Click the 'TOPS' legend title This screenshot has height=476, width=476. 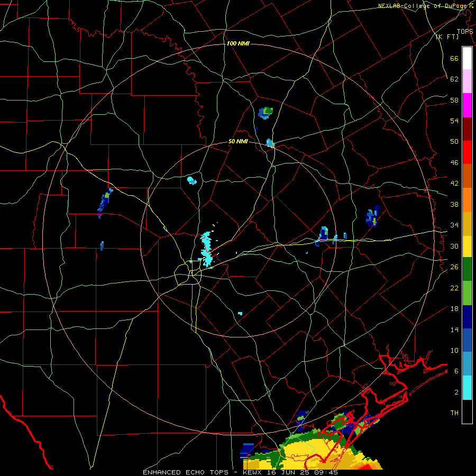465,31
